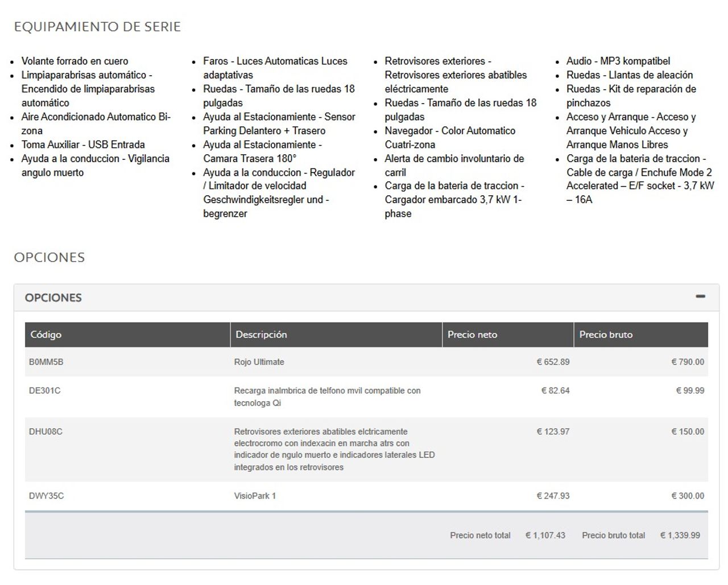Image resolution: width=728 pixels, height=585 pixels.
Task: Select the Precio bruto column header
Action: pos(606,335)
